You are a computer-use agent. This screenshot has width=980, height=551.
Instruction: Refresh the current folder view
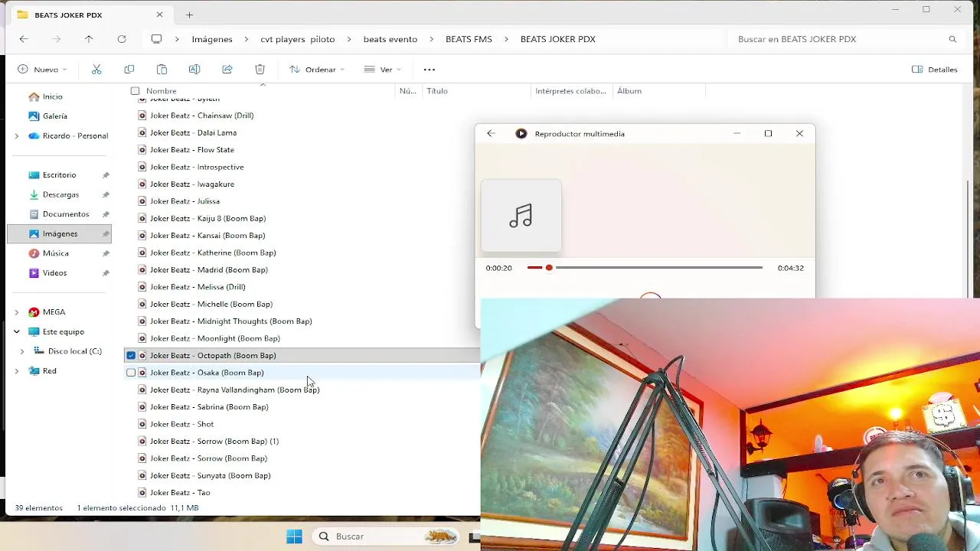point(122,39)
